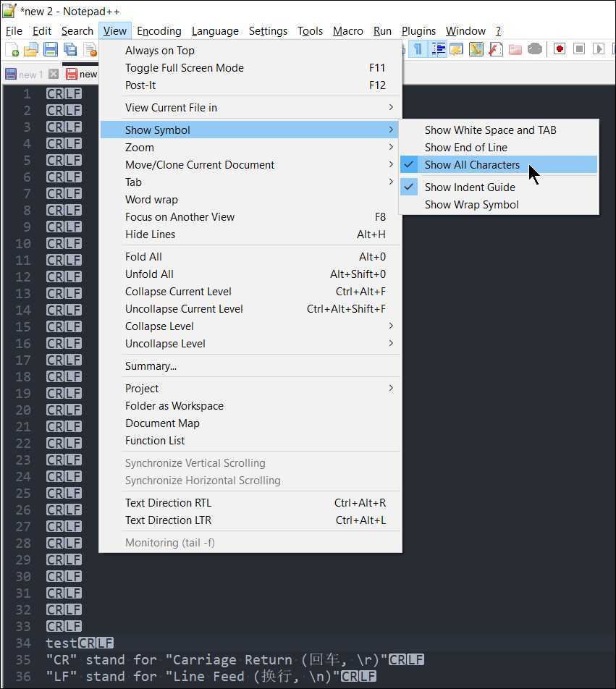The width and height of the screenshot is (616, 689).
Task: Select the active new 2 document tab
Action: [x=81, y=74]
